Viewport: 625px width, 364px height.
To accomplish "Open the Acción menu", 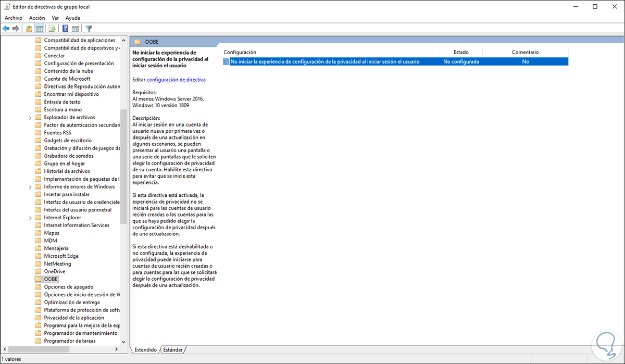I will click(37, 18).
